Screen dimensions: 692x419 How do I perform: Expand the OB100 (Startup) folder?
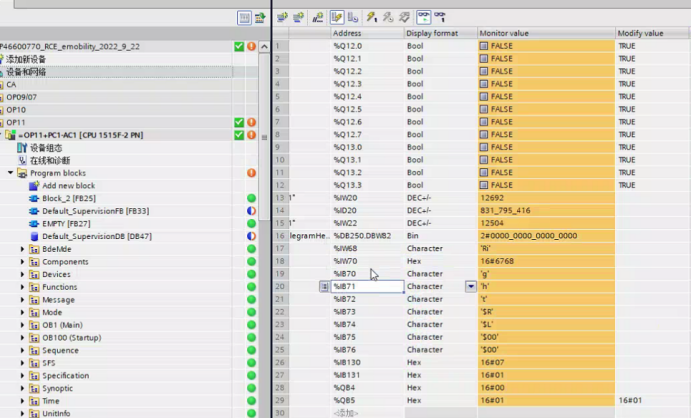pos(22,338)
